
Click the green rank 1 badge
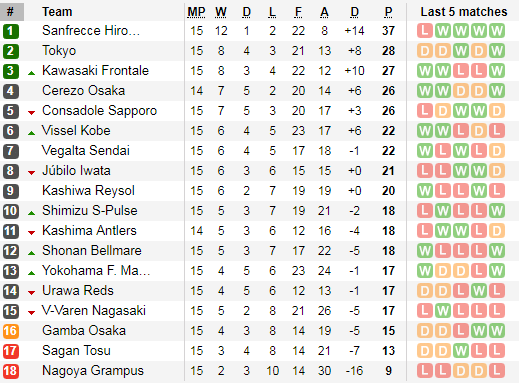click(11, 31)
